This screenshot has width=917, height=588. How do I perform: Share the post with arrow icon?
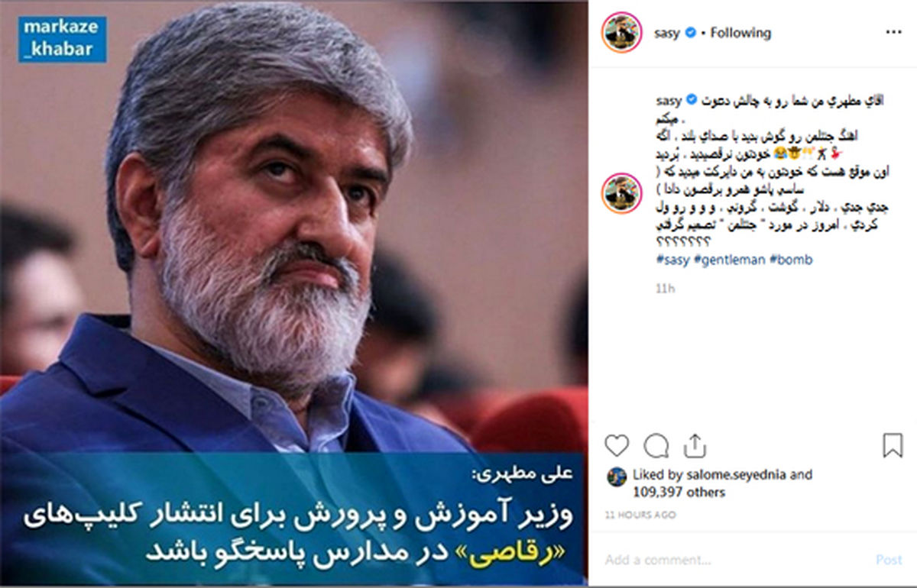point(694,444)
